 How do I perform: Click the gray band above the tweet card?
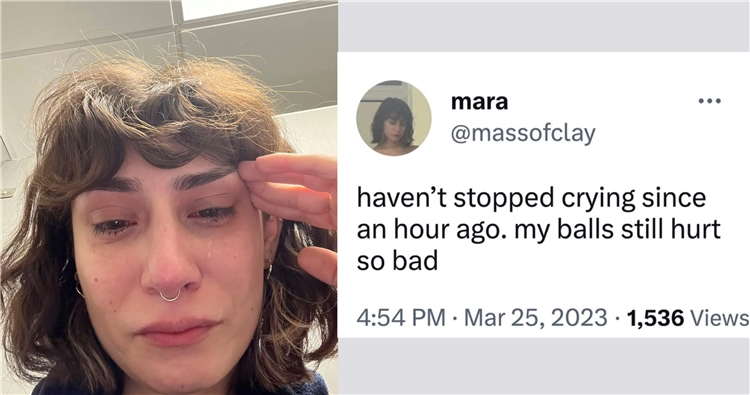[x=543, y=26]
